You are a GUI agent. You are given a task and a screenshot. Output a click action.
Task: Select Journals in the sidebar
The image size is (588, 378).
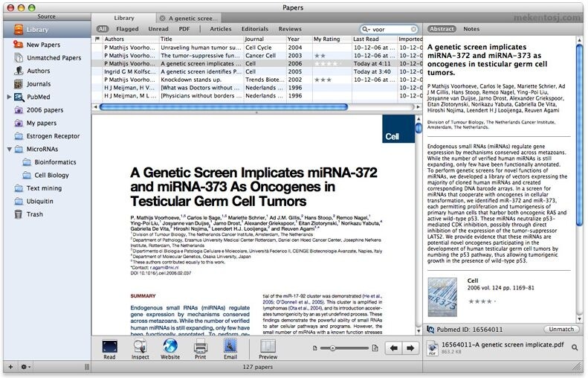pos(38,83)
